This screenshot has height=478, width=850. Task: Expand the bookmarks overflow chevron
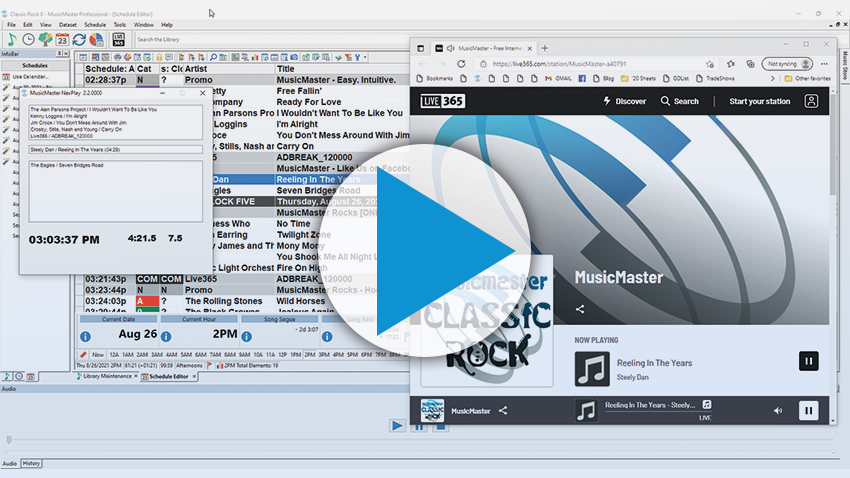point(772,78)
